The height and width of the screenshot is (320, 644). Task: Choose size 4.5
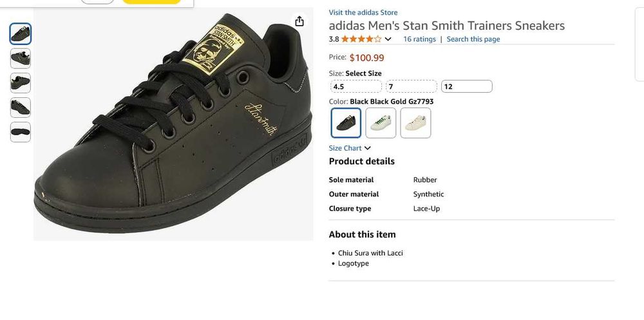(355, 86)
